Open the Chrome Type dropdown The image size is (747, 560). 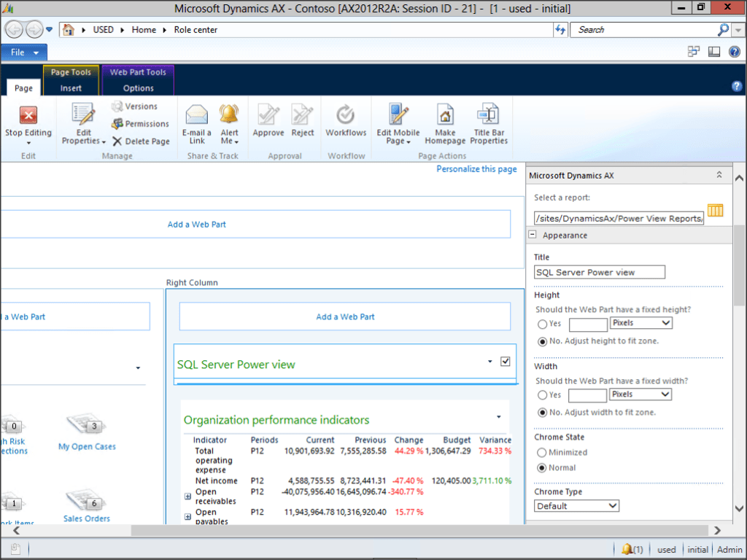point(576,505)
